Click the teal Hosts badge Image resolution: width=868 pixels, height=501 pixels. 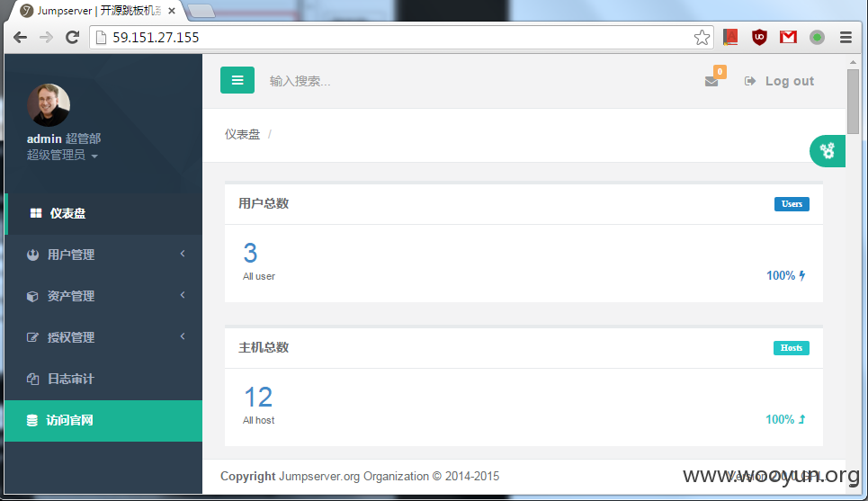point(791,348)
